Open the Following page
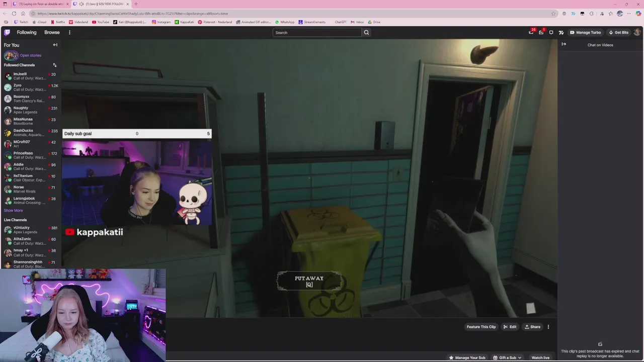Image resolution: width=644 pixels, height=362 pixels. click(x=27, y=32)
